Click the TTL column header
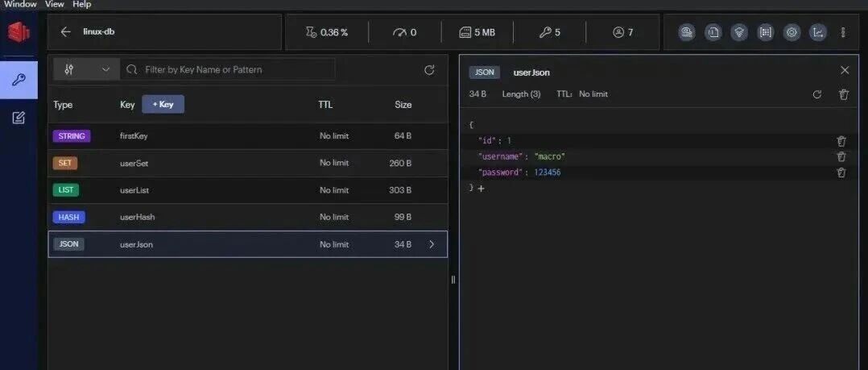 click(x=325, y=105)
